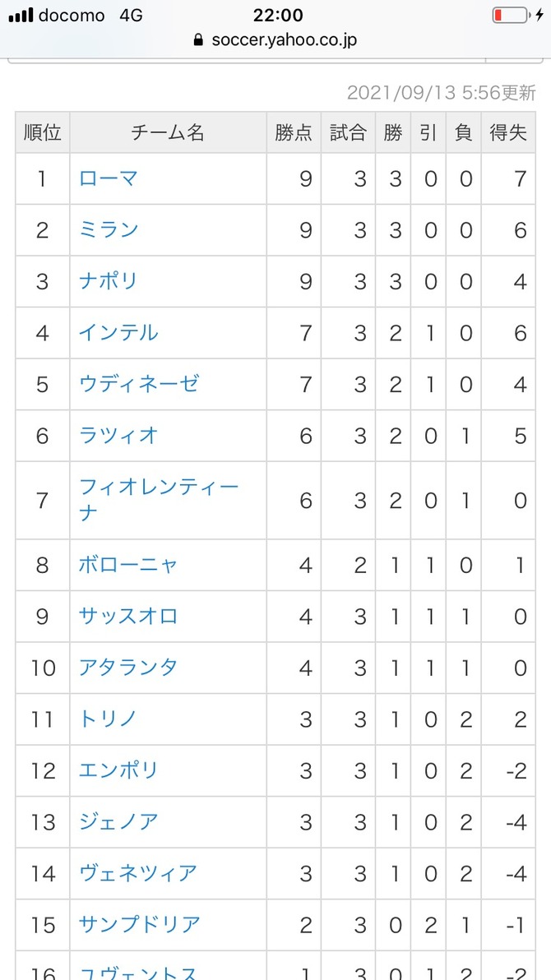Image resolution: width=551 pixels, height=980 pixels.
Task: Open the フィオレンティーナ team link
Action: point(159,500)
